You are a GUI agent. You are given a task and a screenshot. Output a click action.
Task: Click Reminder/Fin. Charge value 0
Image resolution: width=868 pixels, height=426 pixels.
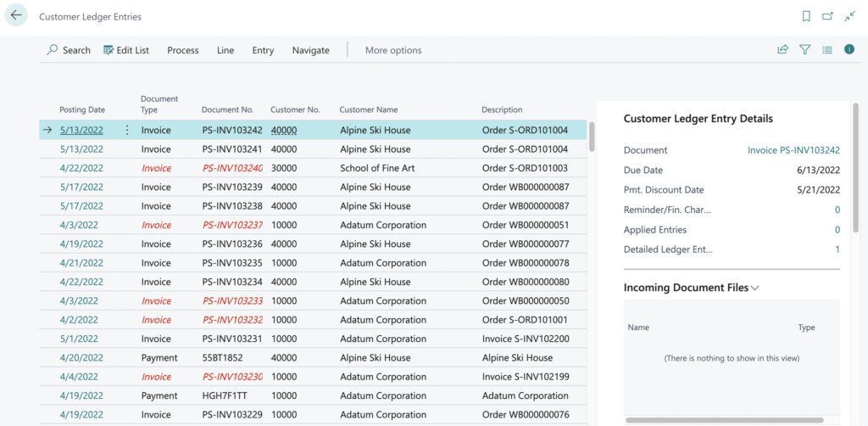[x=837, y=210]
